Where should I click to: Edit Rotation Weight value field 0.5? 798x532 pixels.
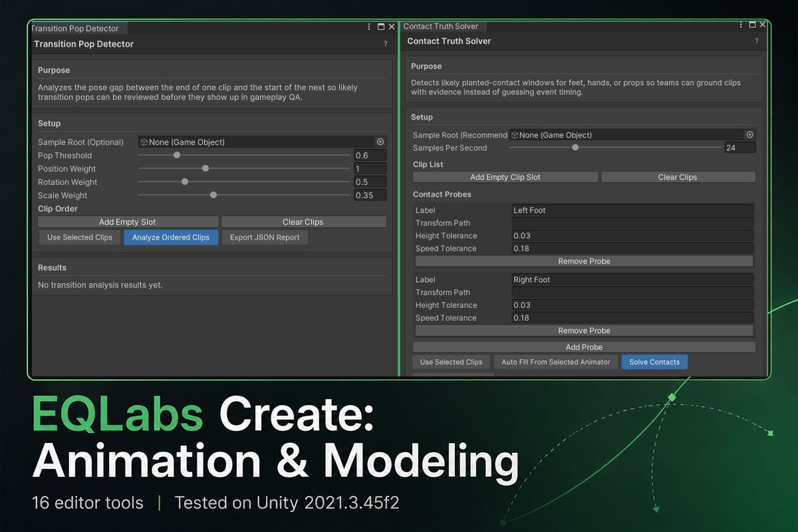(x=370, y=182)
